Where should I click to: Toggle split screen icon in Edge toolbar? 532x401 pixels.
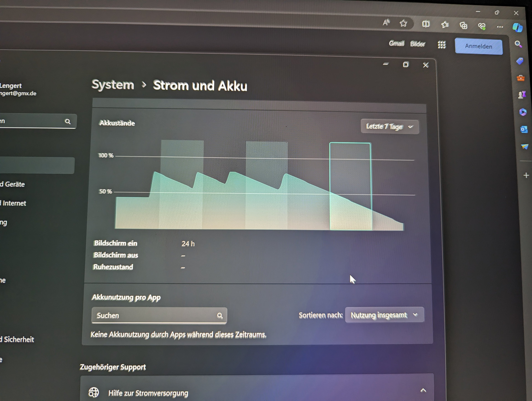pyautogui.click(x=426, y=24)
